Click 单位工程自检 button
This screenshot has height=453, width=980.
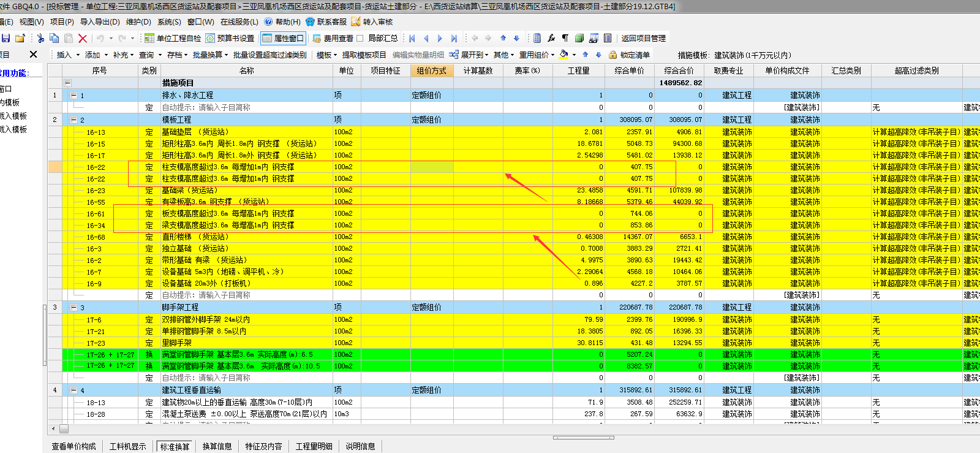(173, 38)
